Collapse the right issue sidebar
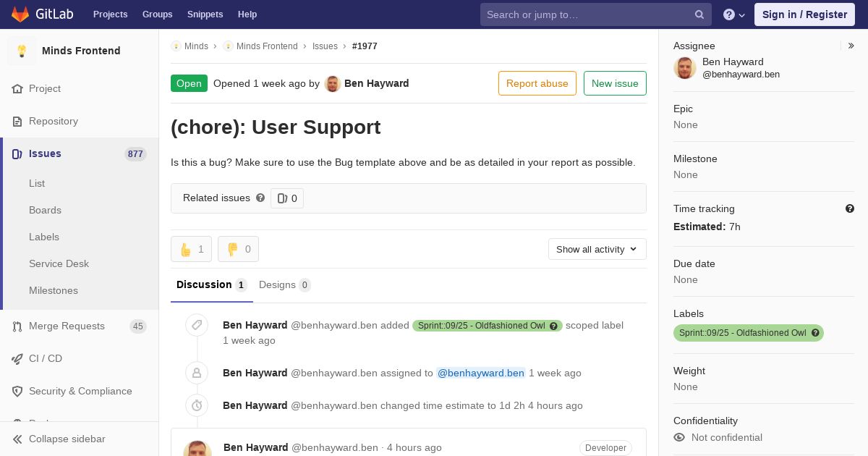The image size is (868, 456). coord(851,46)
